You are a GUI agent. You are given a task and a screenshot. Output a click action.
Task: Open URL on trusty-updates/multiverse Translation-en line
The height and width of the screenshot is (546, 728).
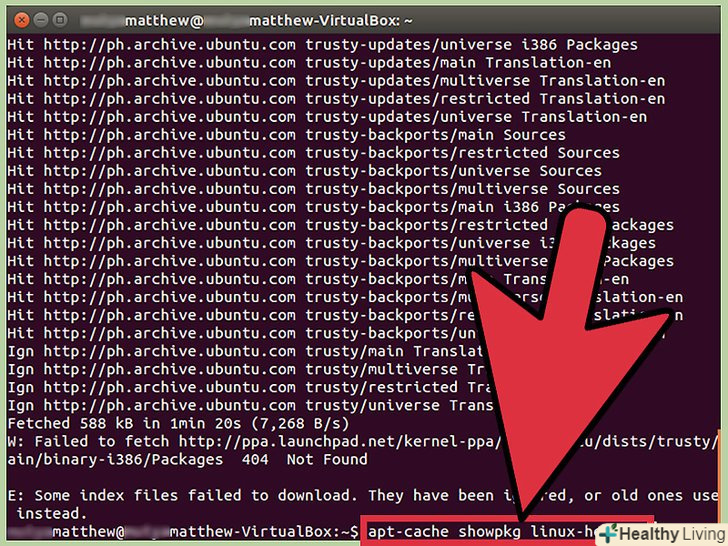click(169, 81)
